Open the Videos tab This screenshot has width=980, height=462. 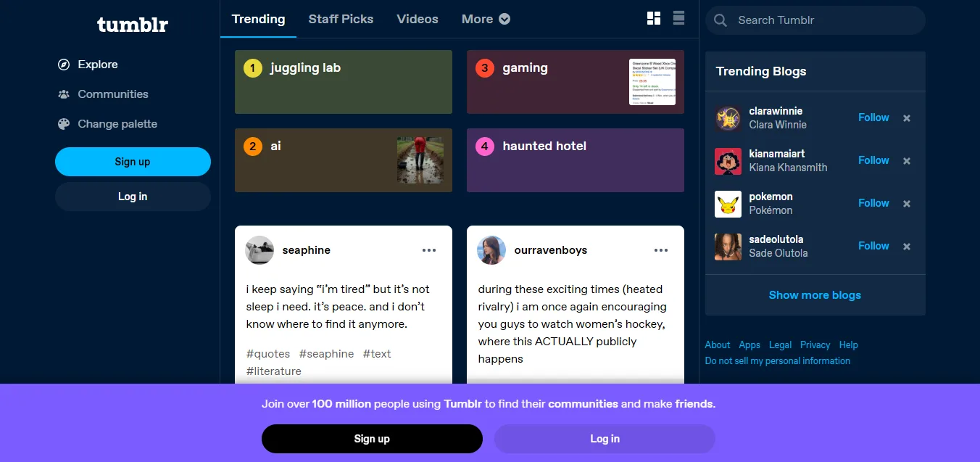pos(418,19)
